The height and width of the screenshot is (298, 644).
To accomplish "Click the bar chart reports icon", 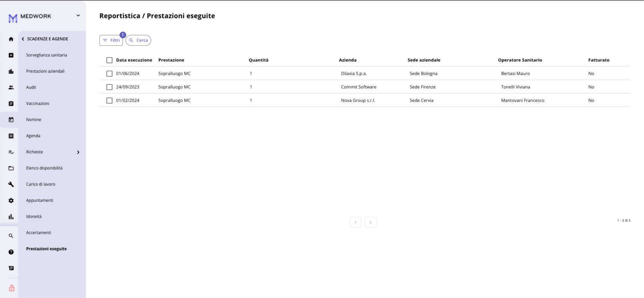I will [x=11, y=217].
